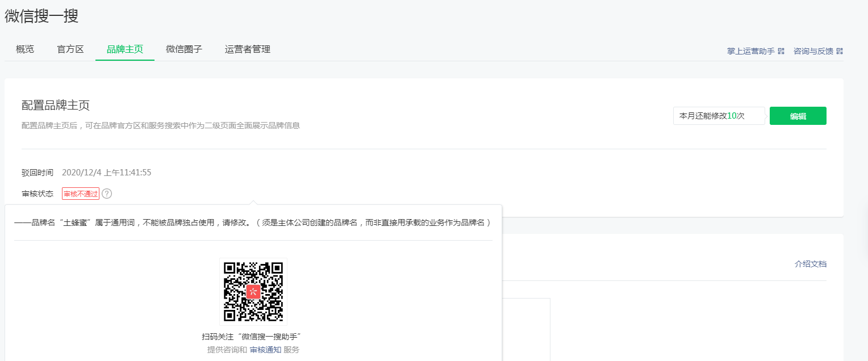Click the 本月还能修改10次 box
Image resolution: width=868 pixels, height=361 pixels.
719,116
